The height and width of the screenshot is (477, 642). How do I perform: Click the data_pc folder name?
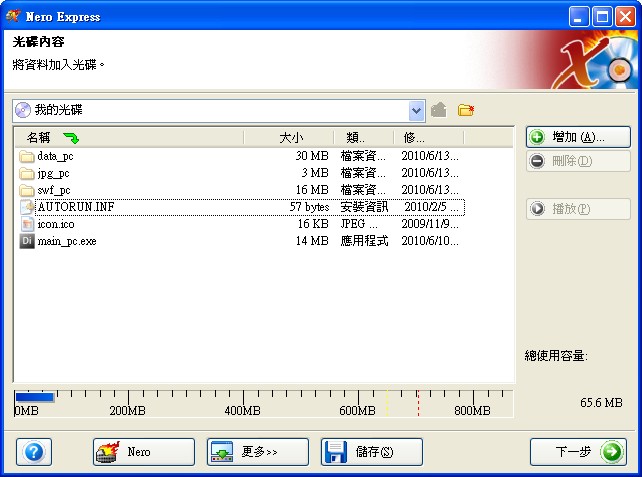pos(55,156)
